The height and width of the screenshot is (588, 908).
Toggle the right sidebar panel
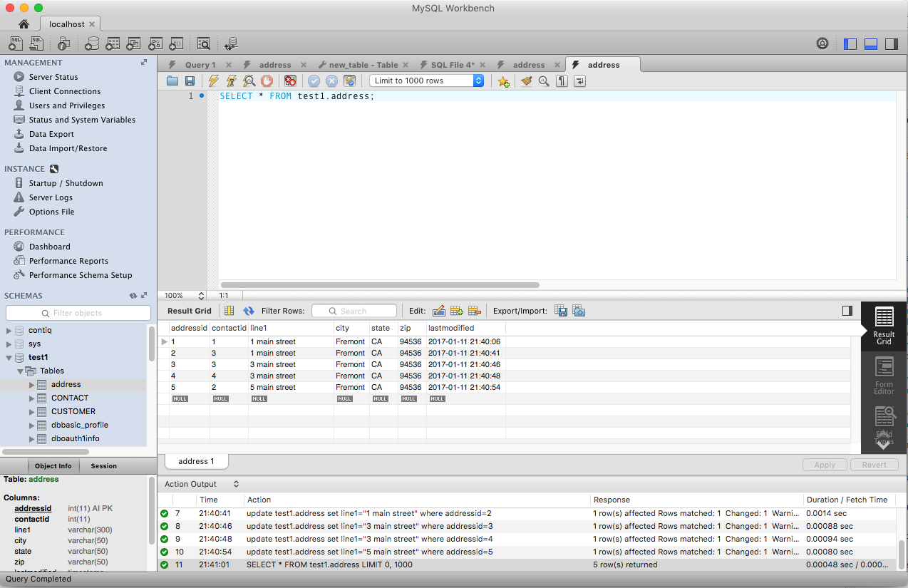click(x=892, y=43)
